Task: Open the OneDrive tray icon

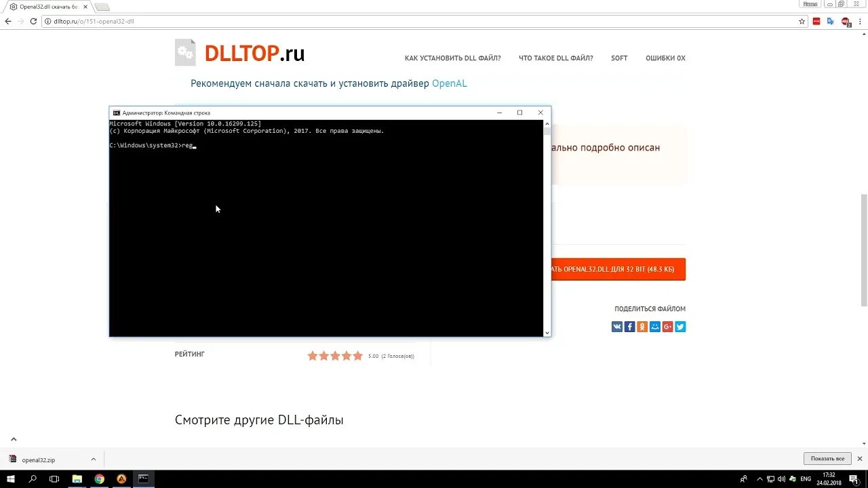Action: (793, 479)
